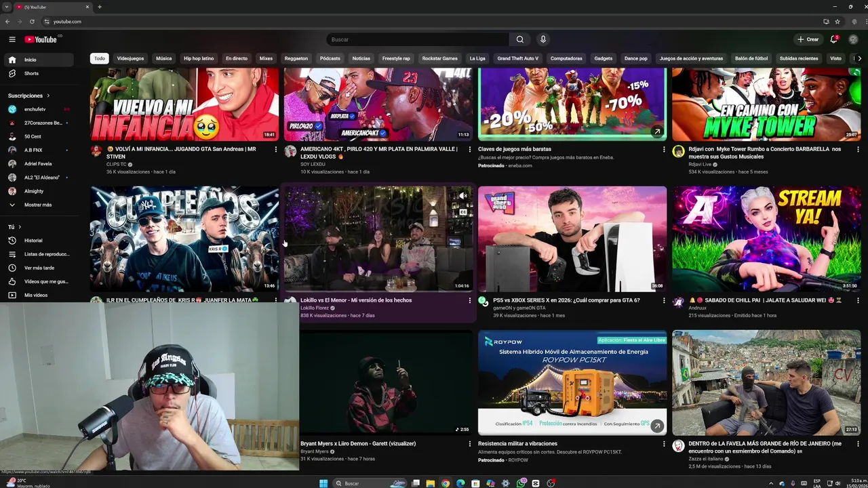The width and height of the screenshot is (868, 488).
Task: Open PS5 vs Xbox video thumbnail
Action: [572, 239]
